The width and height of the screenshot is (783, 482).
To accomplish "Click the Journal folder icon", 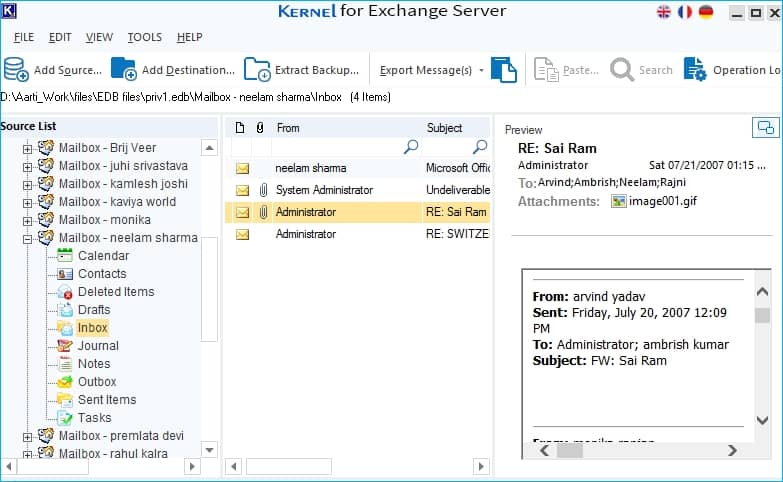I will 65,346.
